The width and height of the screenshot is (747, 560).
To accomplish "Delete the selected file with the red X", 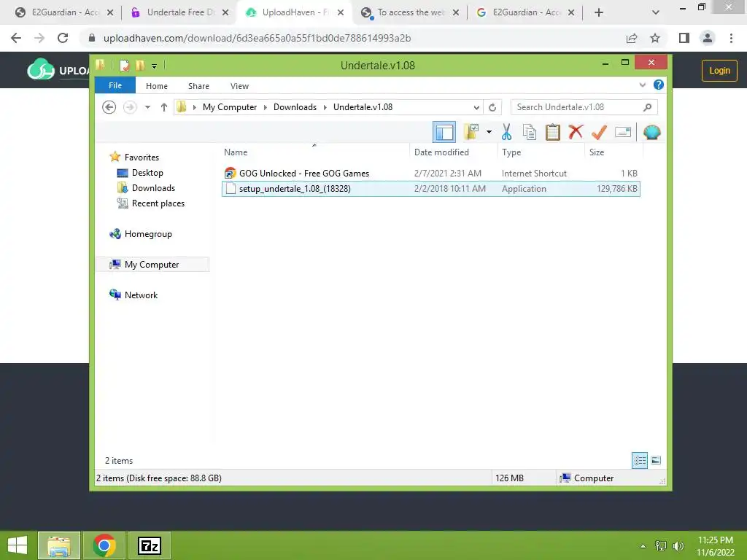I will pos(576,131).
